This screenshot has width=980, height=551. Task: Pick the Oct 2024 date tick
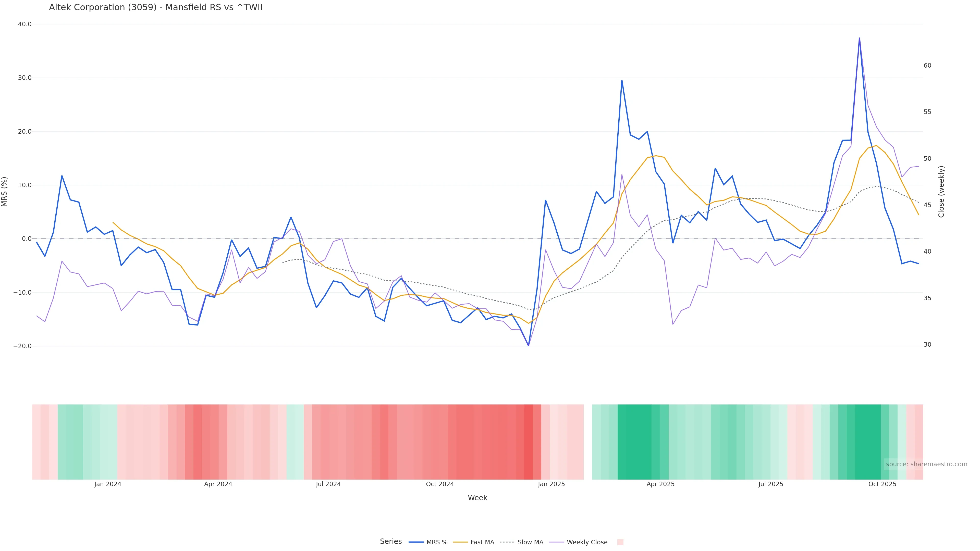point(440,484)
